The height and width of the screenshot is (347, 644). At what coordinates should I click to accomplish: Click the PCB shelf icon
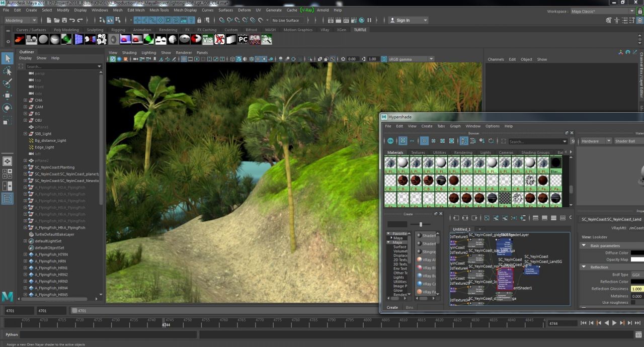255,39
